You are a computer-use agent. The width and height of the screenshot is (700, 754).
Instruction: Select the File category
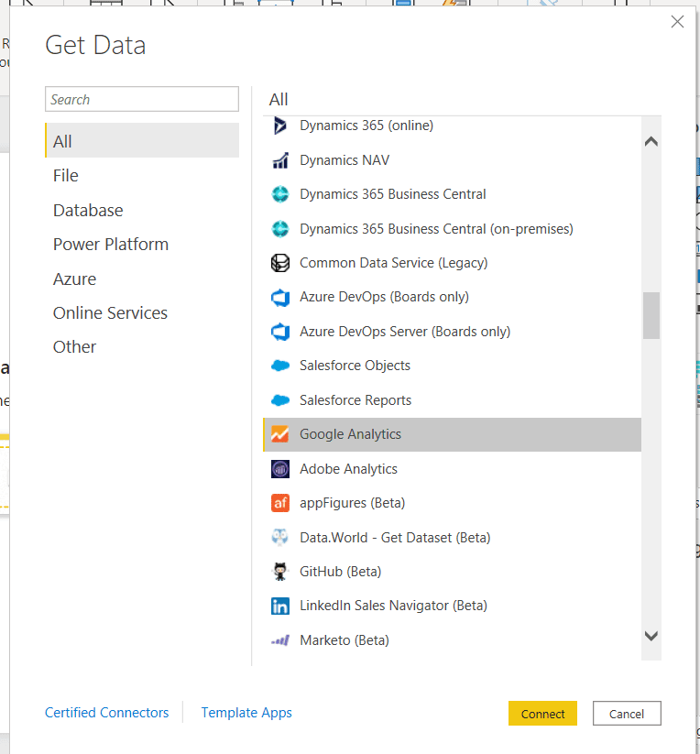point(65,176)
